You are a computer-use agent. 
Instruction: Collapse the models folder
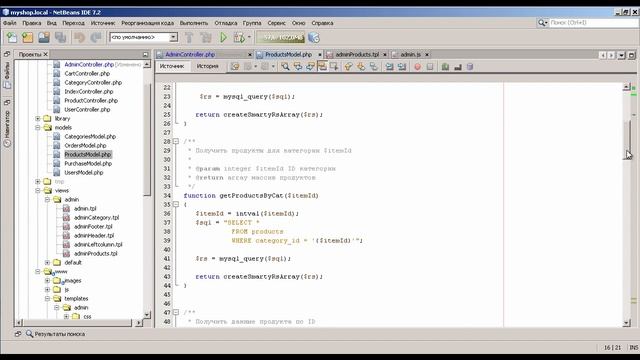[x=38, y=127]
